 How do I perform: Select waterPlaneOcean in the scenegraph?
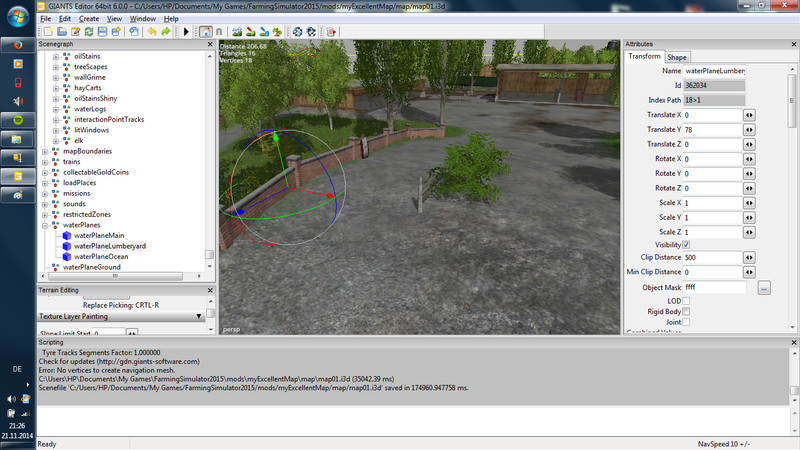click(101, 257)
